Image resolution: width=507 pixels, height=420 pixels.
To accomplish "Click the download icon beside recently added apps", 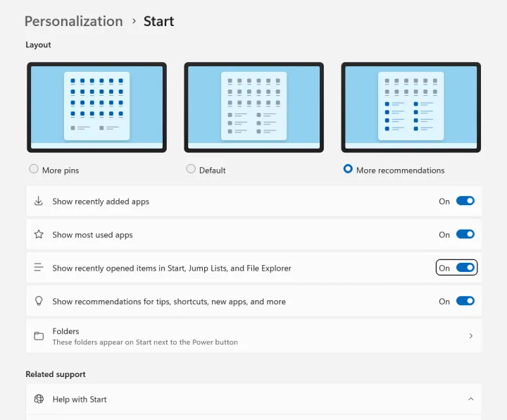I will click(39, 202).
